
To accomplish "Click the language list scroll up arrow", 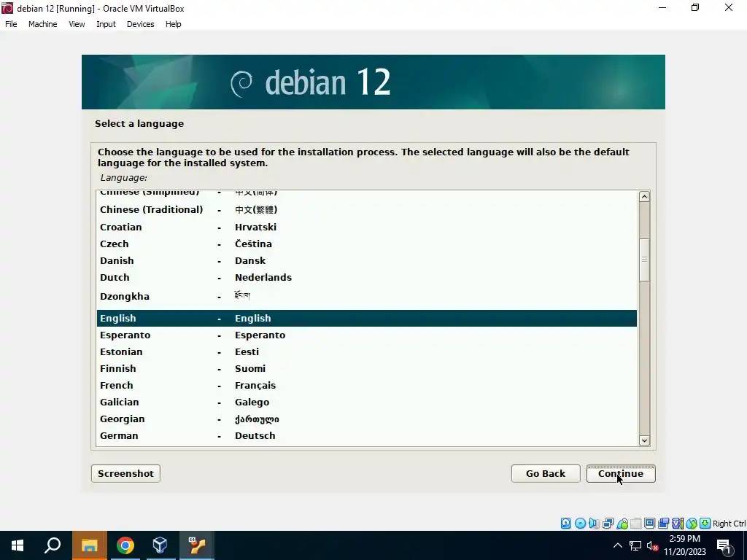I will (644, 197).
